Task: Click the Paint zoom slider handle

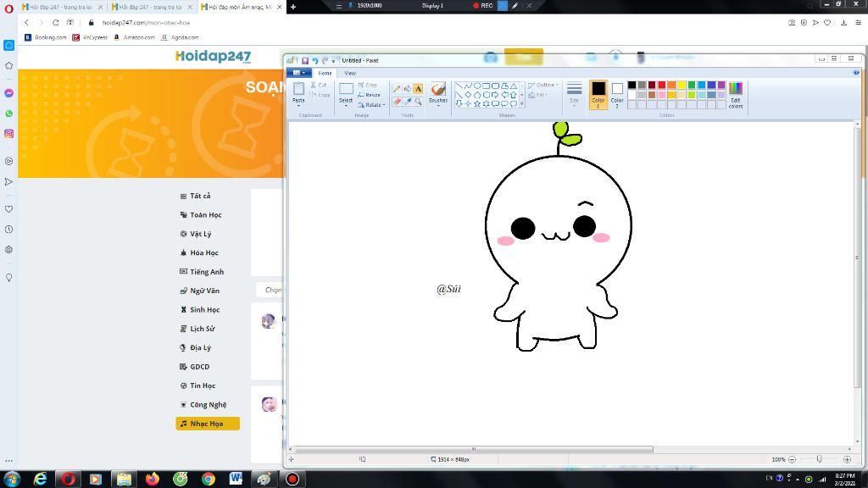Action: (820, 459)
